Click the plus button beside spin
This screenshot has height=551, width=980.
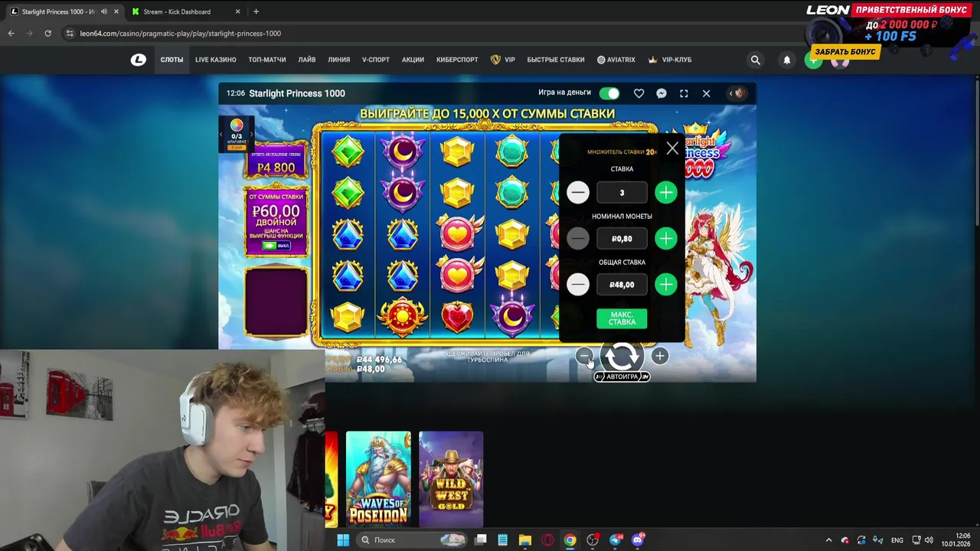point(659,356)
